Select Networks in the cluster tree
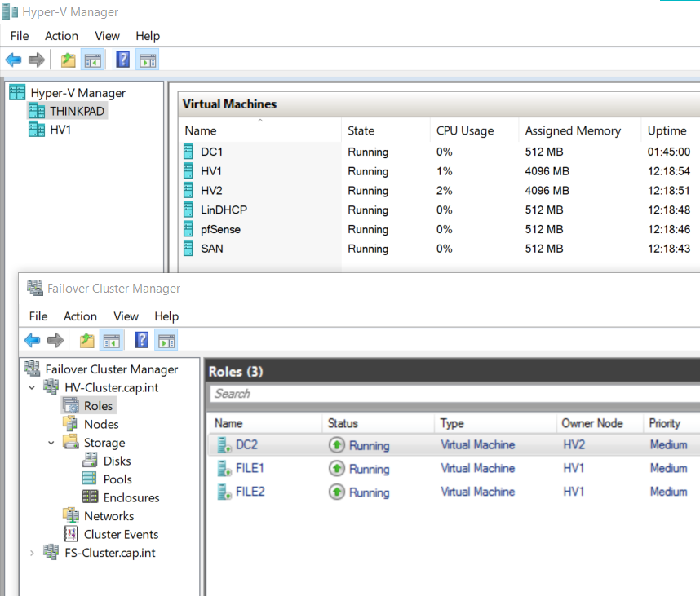This screenshot has height=596, width=700. (x=109, y=516)
